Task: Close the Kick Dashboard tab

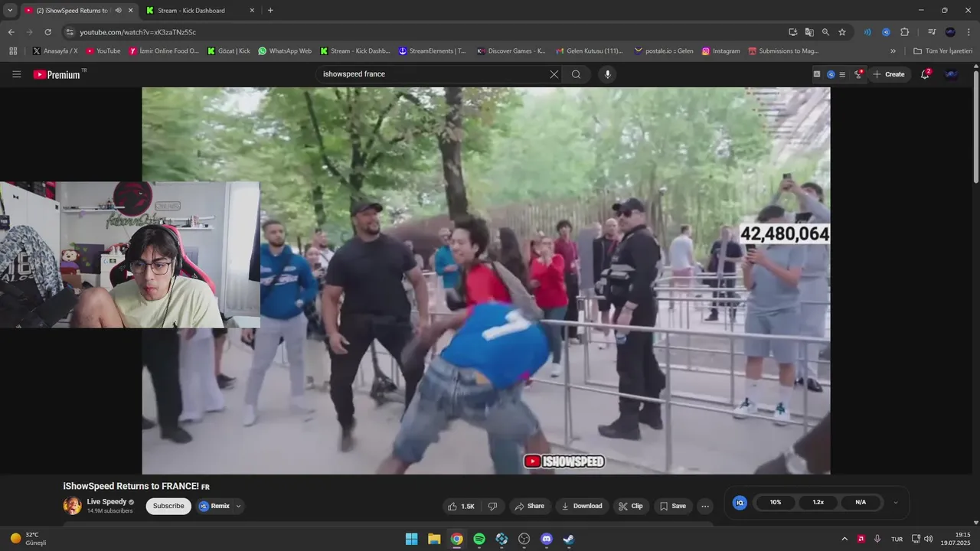Action: point(252,11)
